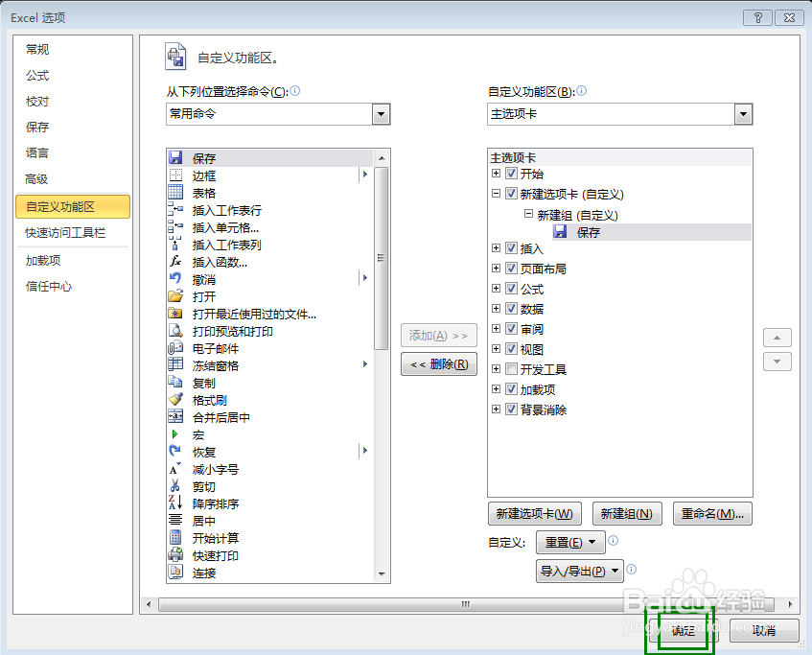
Task: Uncheck the 公式 tab checkbox
Action: (511, 289)
